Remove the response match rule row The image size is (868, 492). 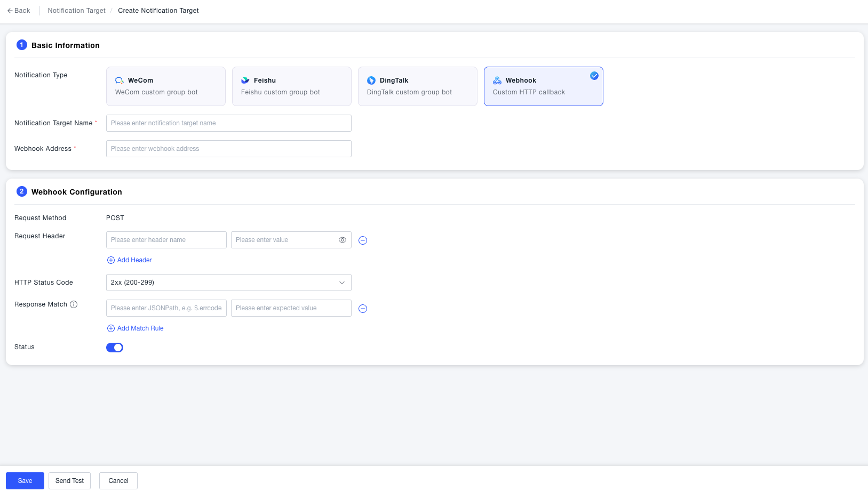(x=363, y=309)
